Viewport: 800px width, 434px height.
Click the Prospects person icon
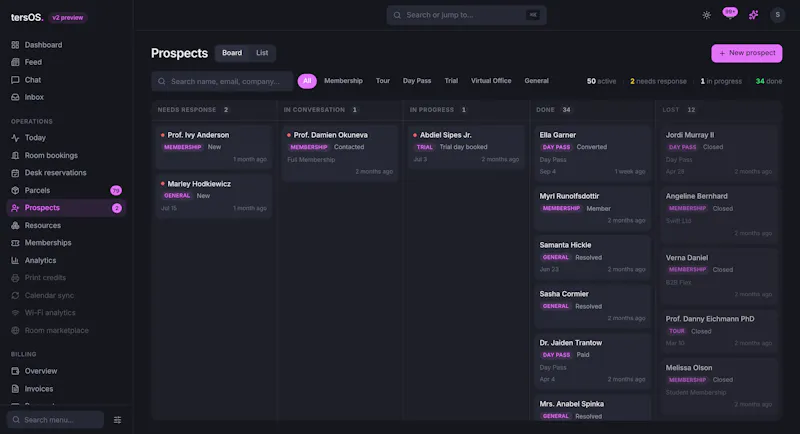[x=15, y=208]
